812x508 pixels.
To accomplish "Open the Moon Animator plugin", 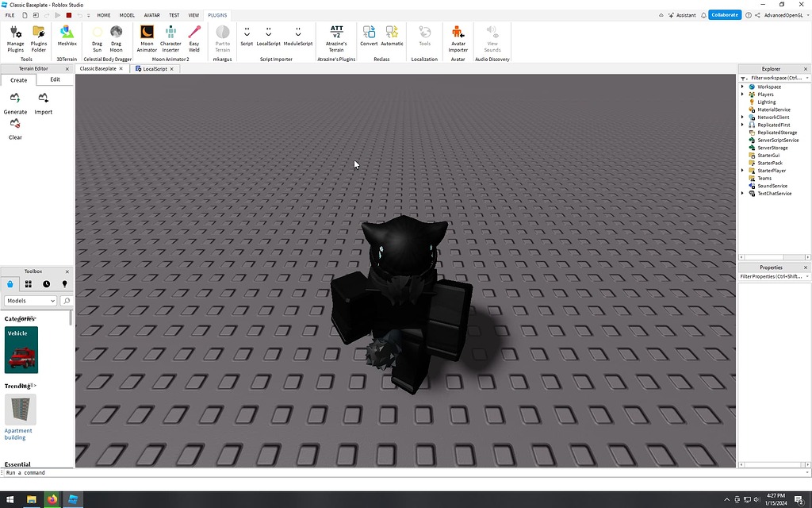I will (x=146, y=36).
